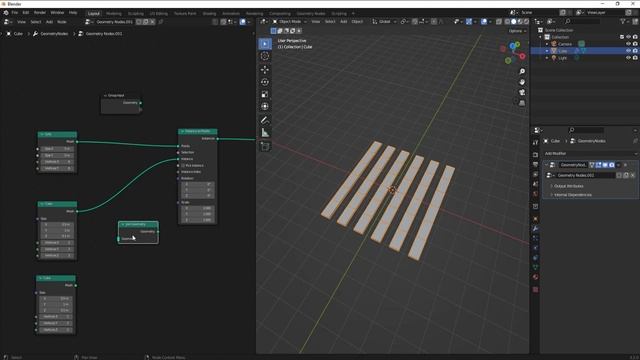Hide the Cube object in outliner
This screenshot has height=360, width=640.
coord(628,51)
